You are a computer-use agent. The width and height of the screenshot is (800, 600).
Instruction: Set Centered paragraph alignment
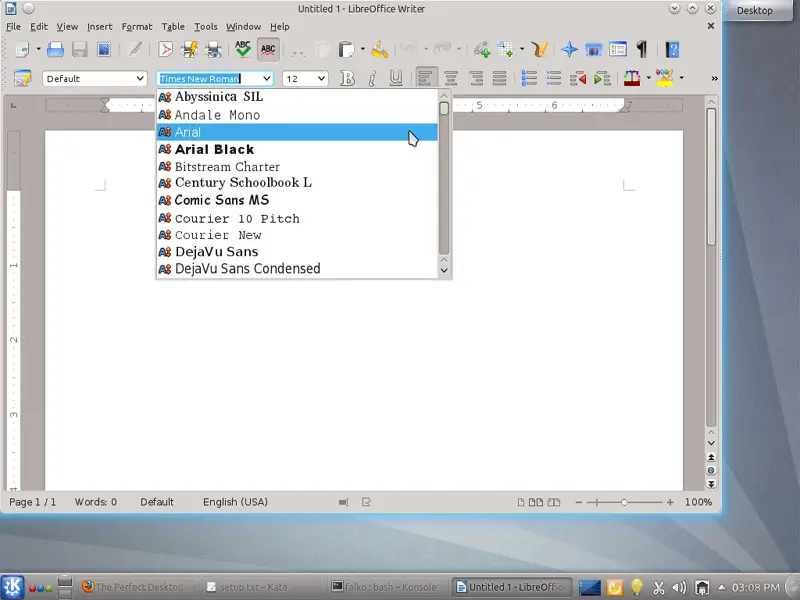coord(451,79)
